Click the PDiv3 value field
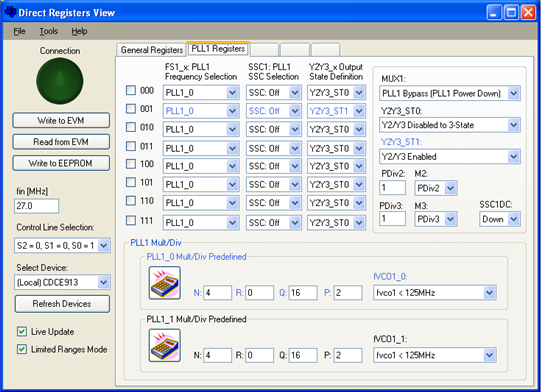The height and width of the screenshot is (392, 550). [x=393, y=219]
